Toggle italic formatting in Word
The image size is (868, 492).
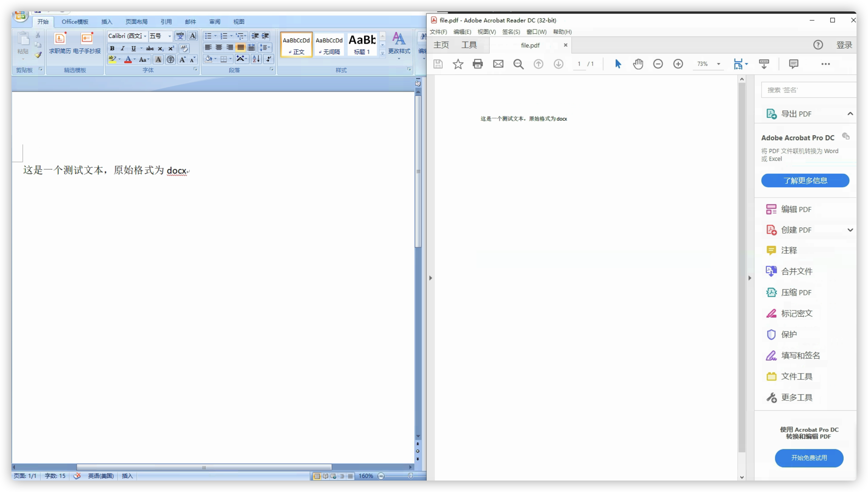pos(123,48)
